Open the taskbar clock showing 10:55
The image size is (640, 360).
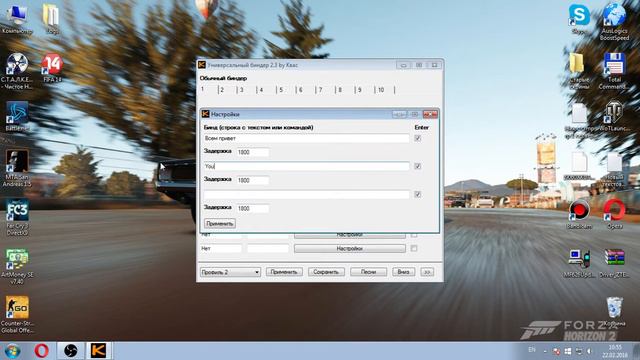[614, 351]
